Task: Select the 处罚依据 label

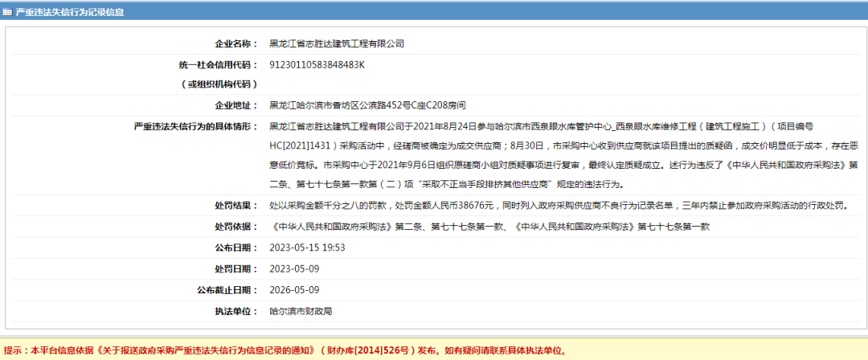Action: tap(236, 227)
